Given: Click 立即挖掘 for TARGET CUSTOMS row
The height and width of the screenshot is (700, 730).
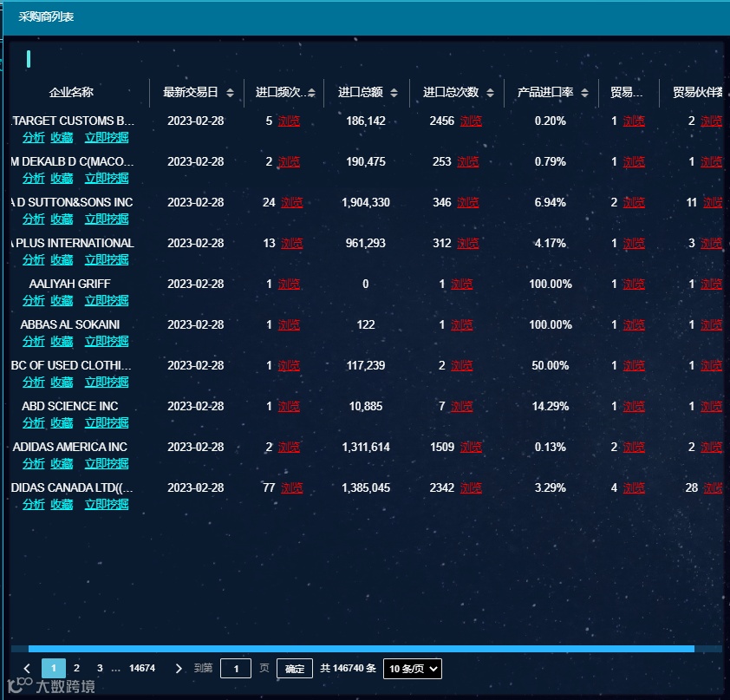Looking at the screenshot, I should (107, 137).
